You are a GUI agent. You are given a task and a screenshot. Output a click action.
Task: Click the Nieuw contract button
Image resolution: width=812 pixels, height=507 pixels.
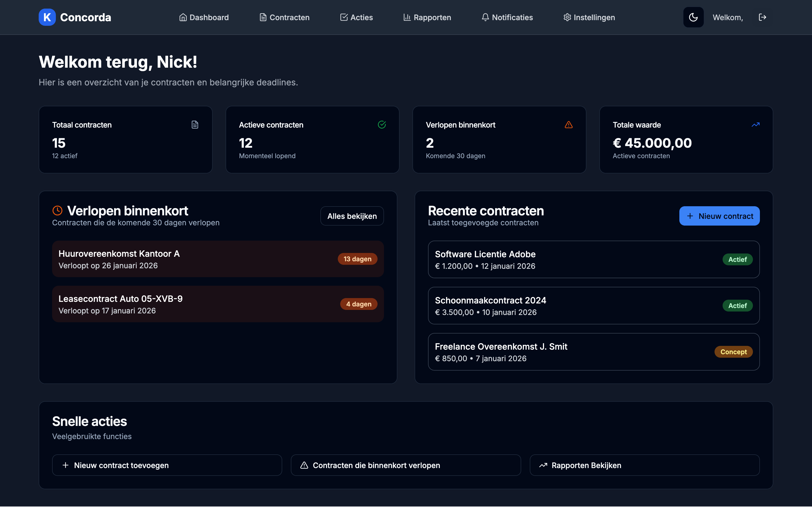pyautogui.click(x=719, y=216)
